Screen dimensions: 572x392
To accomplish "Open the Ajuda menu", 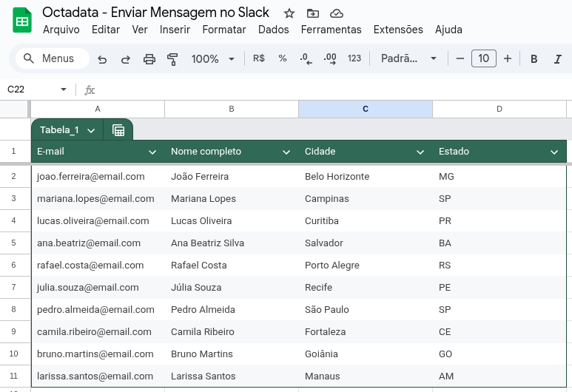I will [448, 30].
